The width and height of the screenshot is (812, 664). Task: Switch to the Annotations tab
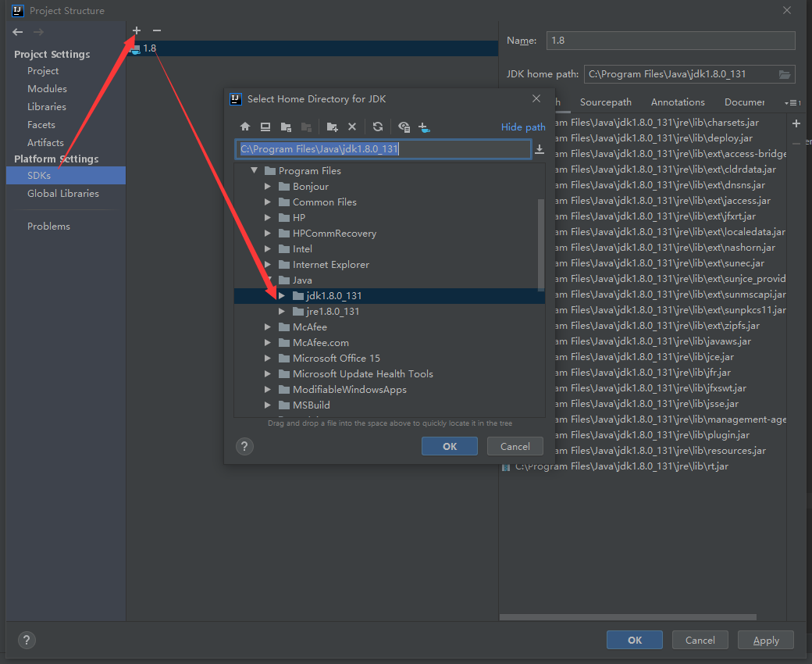click(678, 102)
